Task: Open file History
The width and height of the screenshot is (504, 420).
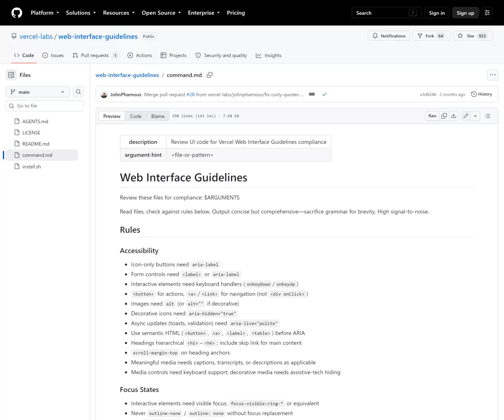Action: [x=482, y=94]
